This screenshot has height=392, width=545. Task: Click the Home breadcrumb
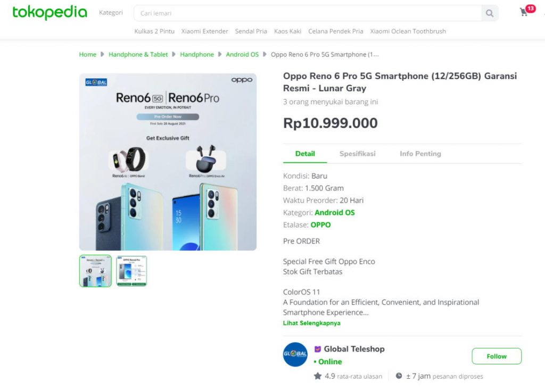click(87, 54)
